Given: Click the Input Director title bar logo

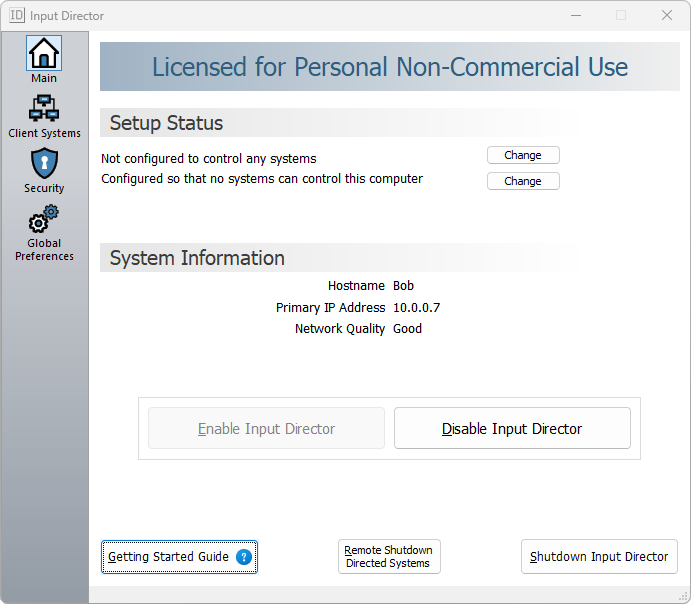Looking at the screenshot, I should (x=16, y=16).
